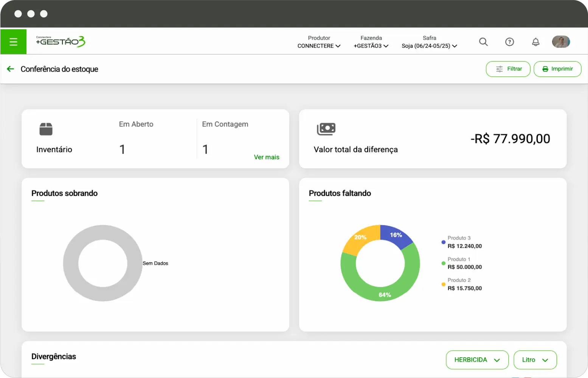The width and height of the screenshot is (588, 378).
Task: Open the HERBICIDA category dropdown
Action: click(x=477, y=360)
